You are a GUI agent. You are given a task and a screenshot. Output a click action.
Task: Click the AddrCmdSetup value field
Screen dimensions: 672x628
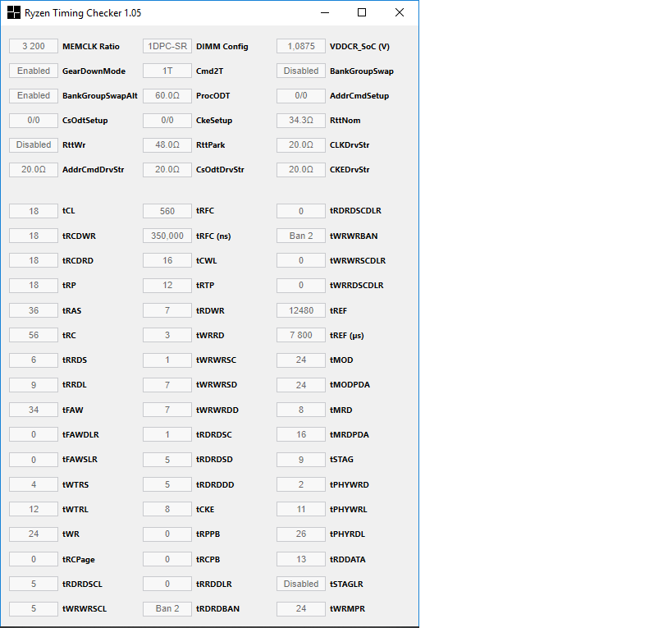(x=301, y=95)
